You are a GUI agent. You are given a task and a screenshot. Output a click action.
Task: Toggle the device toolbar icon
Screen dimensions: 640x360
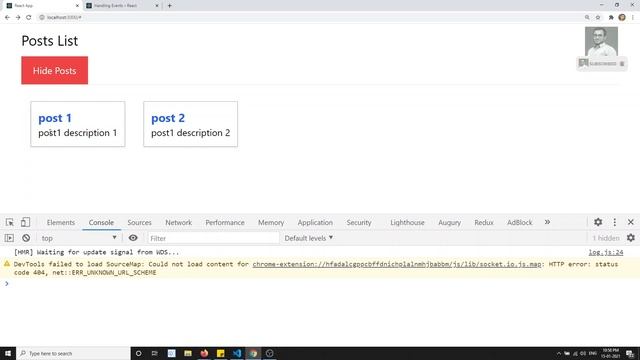[25, 222]
